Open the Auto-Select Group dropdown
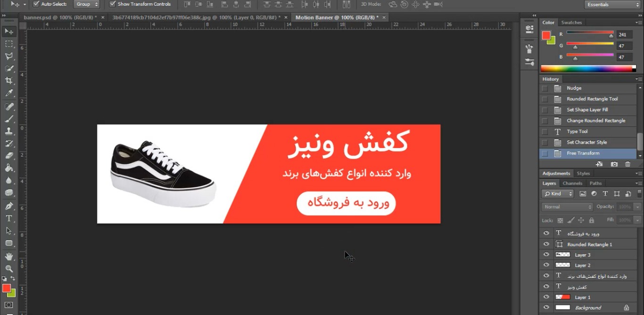644x315 pixels. coord(88,4)
